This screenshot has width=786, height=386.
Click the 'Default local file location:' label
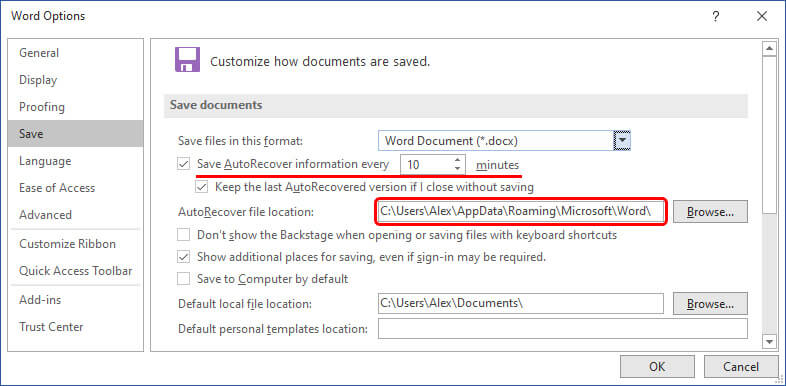coord(245,304)
